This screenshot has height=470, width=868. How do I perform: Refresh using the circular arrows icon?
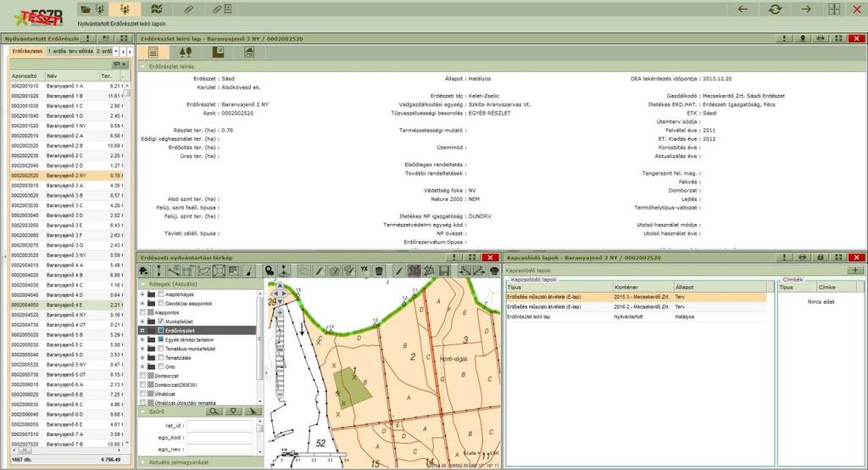pyautogui.click(x=775, y=9)
